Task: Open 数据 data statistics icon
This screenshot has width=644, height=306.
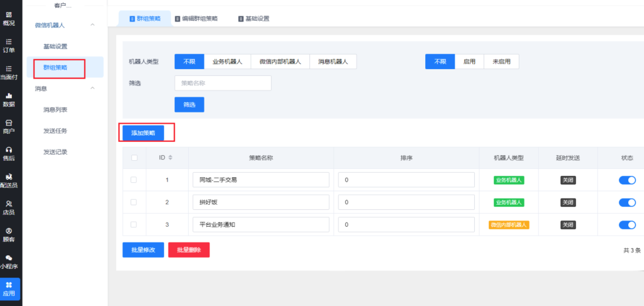Action: (9, 99)
